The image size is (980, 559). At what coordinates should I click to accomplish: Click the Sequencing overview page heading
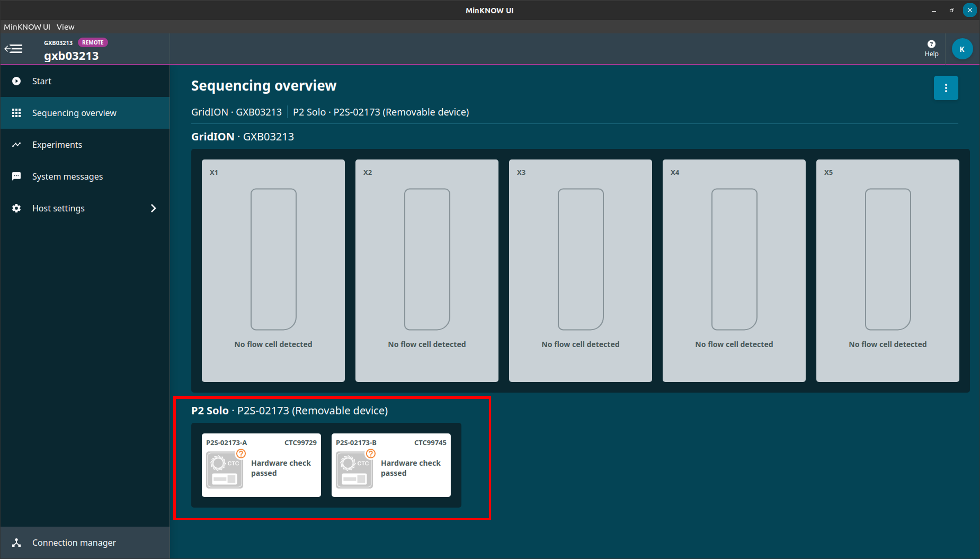264,86
